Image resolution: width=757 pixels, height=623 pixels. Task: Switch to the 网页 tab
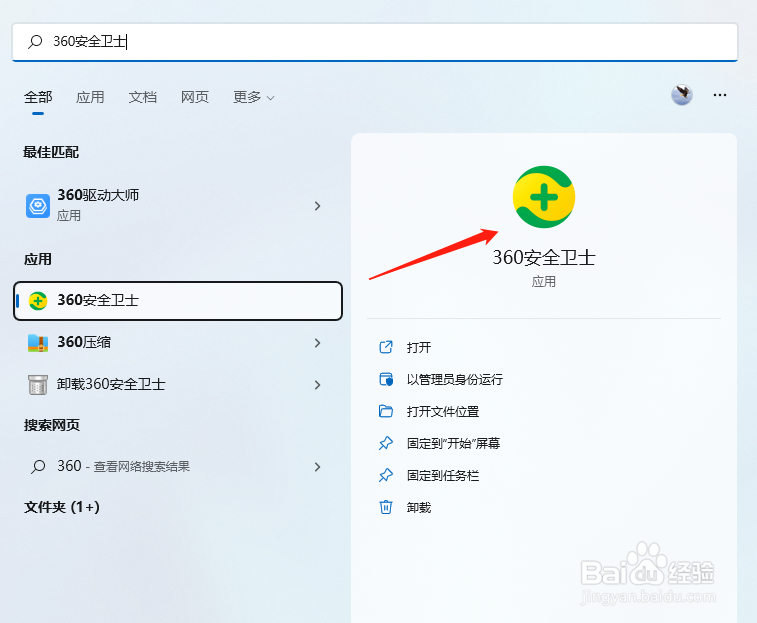click(x=195, y=97)
